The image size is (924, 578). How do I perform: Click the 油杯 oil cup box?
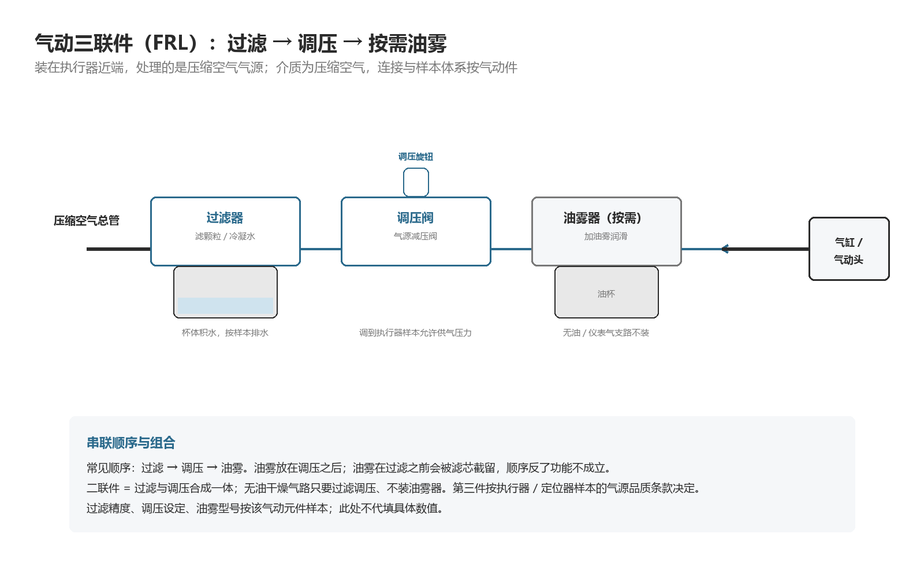pyautogui.click(x=606, y=292)
